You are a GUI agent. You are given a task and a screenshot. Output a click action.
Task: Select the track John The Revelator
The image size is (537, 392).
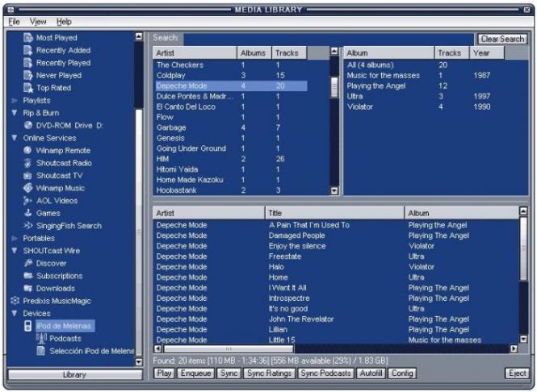pyautogui.click(x=336, y=319)
